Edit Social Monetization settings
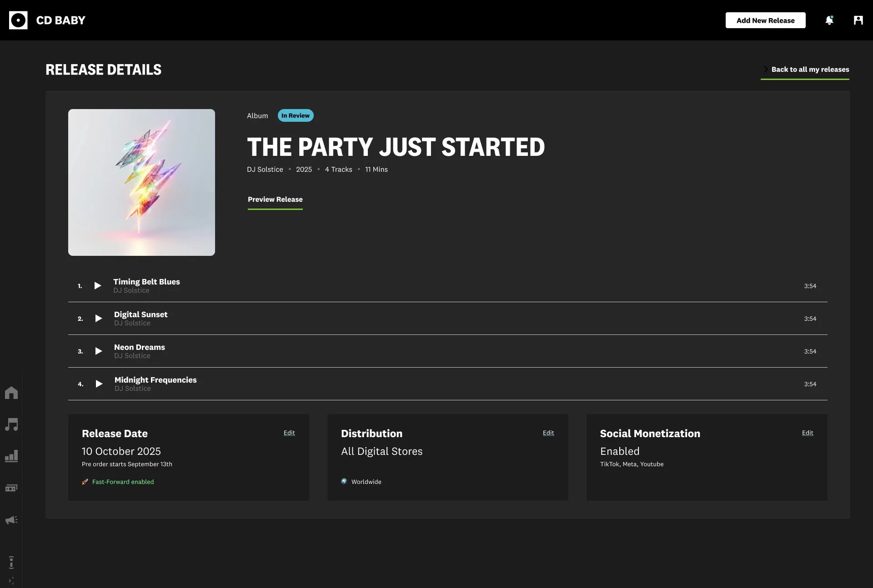This screenshot has width=873, height=588. [x=808, y=433]
